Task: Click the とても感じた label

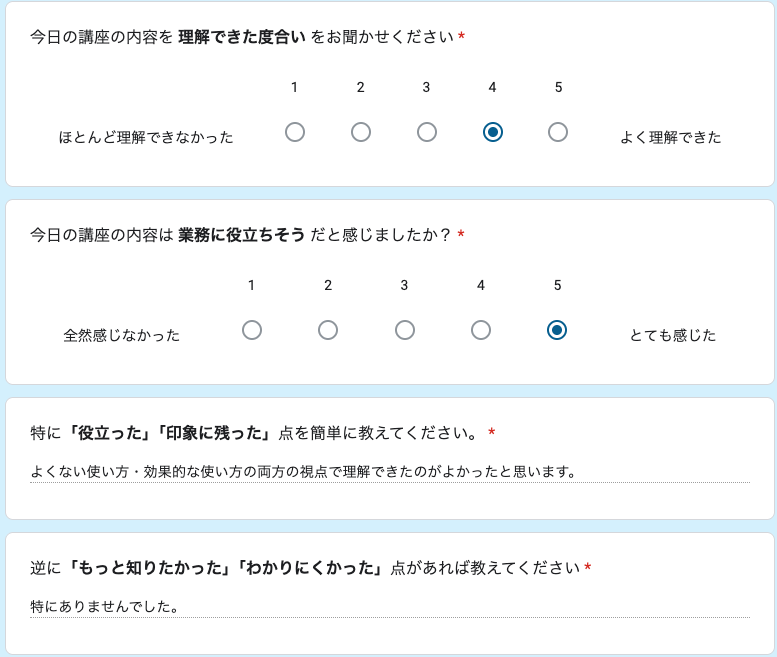Action: point(673,335)
